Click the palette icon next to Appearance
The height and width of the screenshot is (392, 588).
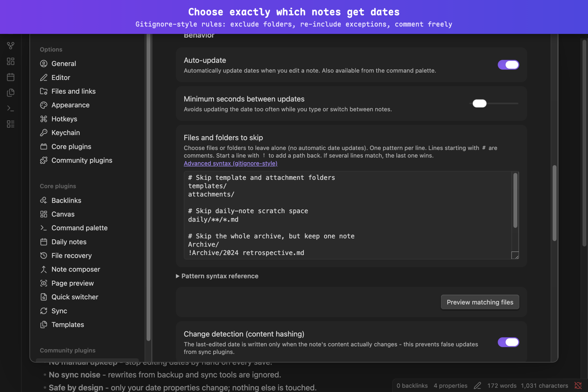click(x=44, y=105)
